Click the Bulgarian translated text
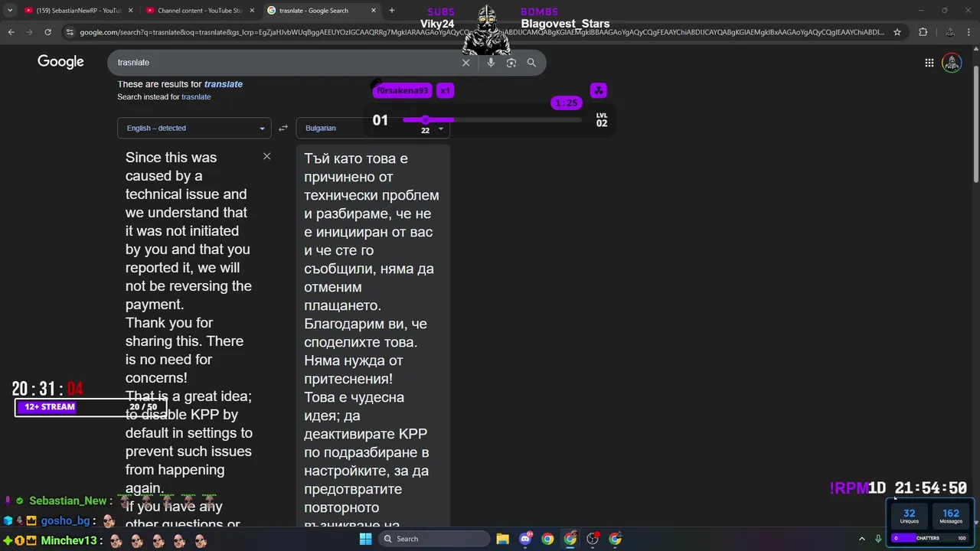This screenshot has width=980, height=551. [x=372, y=342]
